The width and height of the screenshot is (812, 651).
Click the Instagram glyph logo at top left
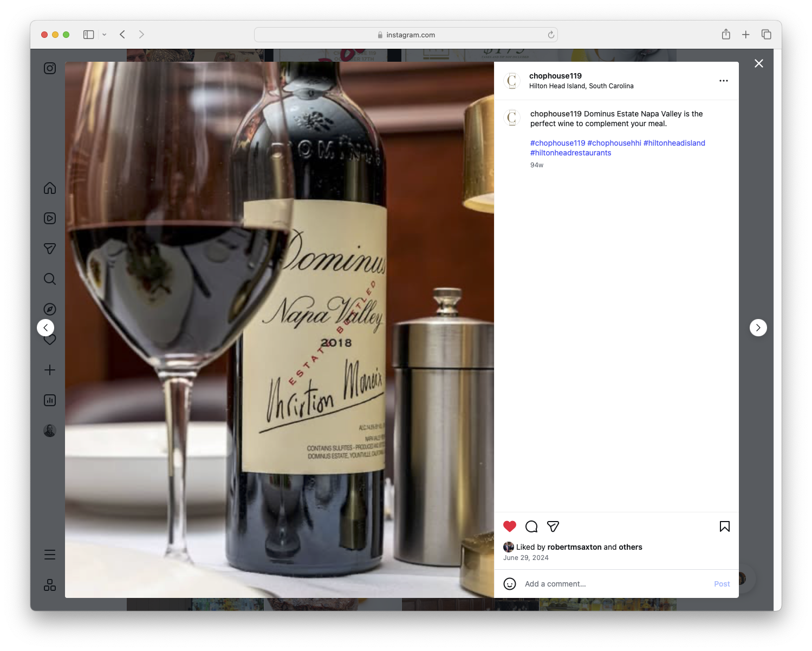[49, 68]
